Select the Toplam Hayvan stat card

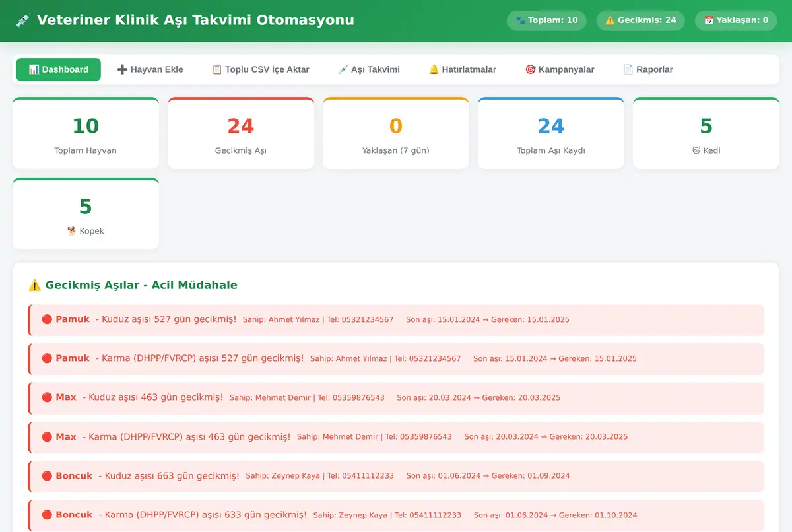tap(86, 133)
